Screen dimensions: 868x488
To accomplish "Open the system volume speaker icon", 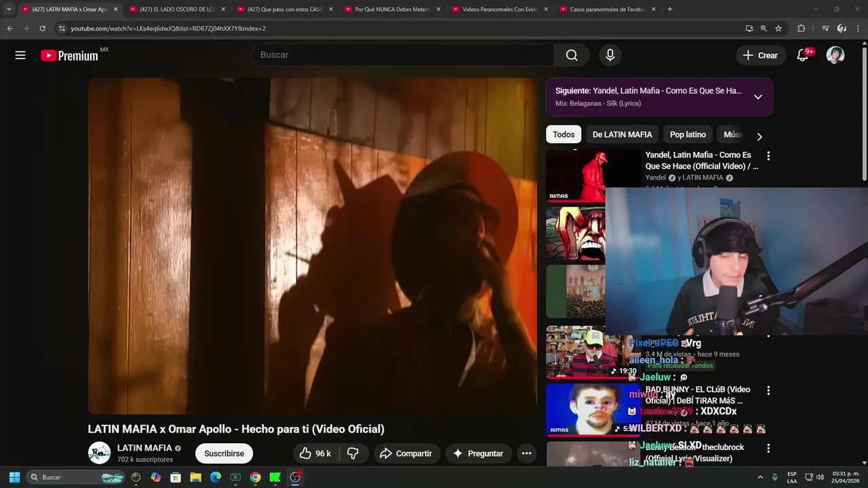I will point(820,477).
